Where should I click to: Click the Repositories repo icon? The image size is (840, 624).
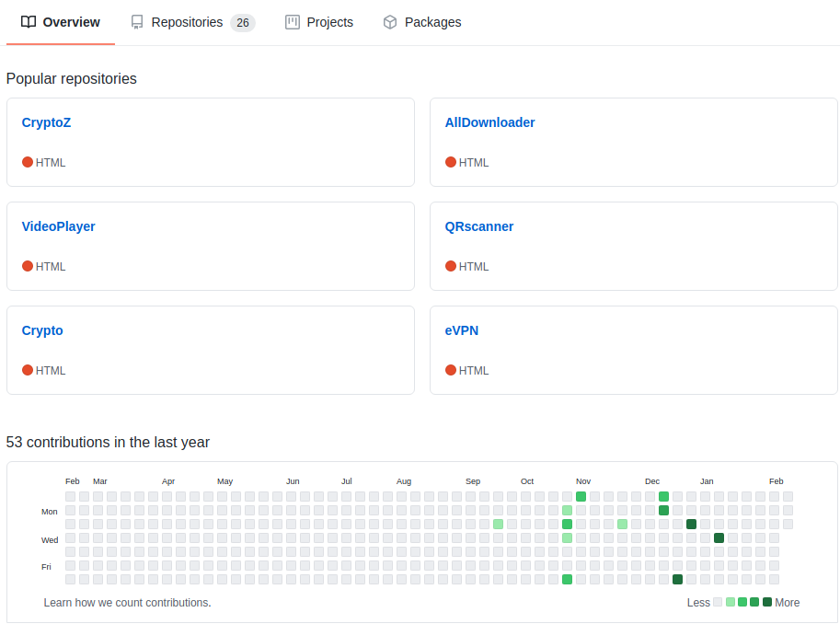pyautogui.click(x=137, y=22)
